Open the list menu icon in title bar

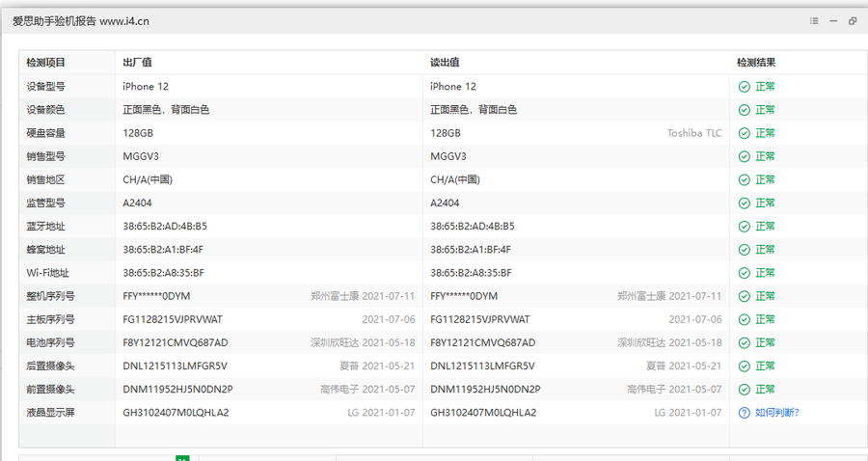tap(814, 21)
